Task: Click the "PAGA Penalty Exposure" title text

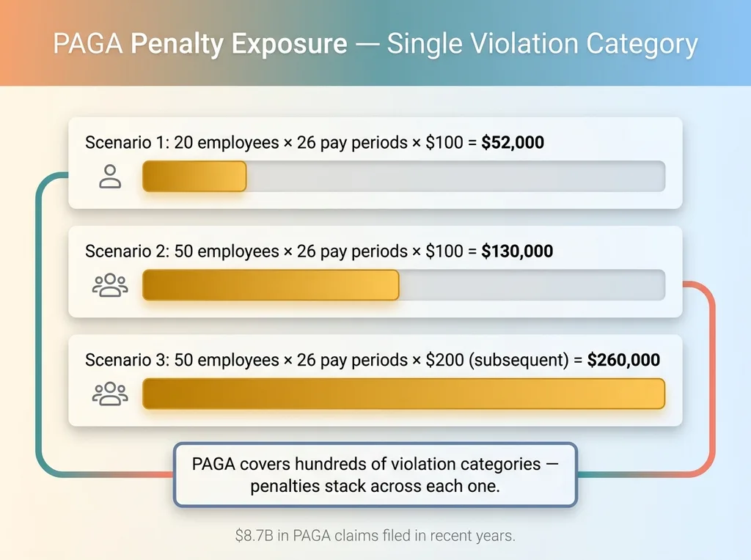Action: click(x=200, y=45)
